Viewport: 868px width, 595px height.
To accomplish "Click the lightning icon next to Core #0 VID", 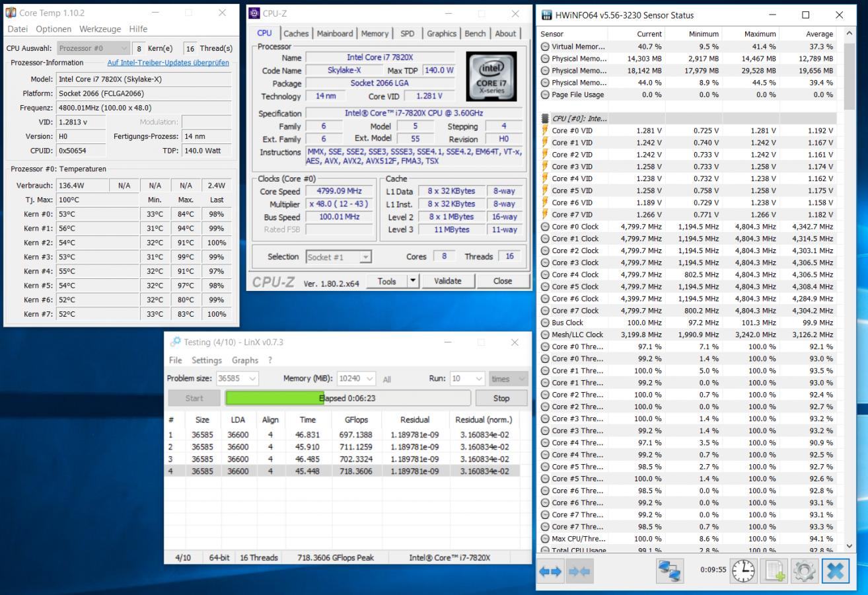I will [545, 130].
